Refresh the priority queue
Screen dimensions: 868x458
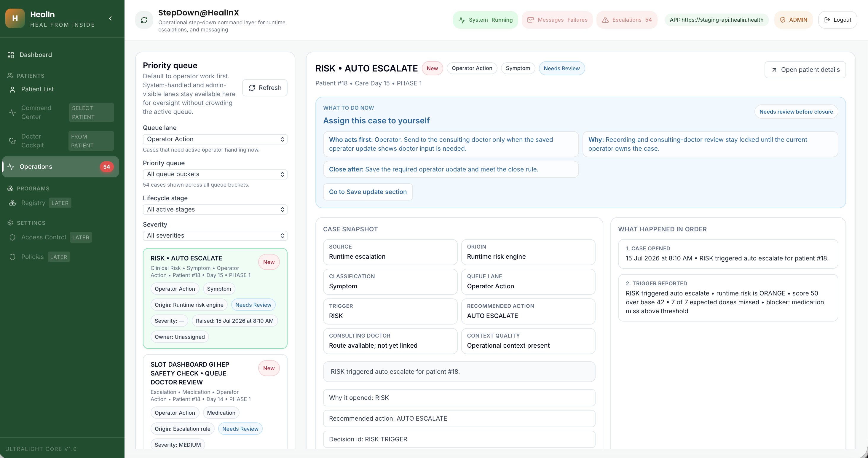(x=264, y=88)
